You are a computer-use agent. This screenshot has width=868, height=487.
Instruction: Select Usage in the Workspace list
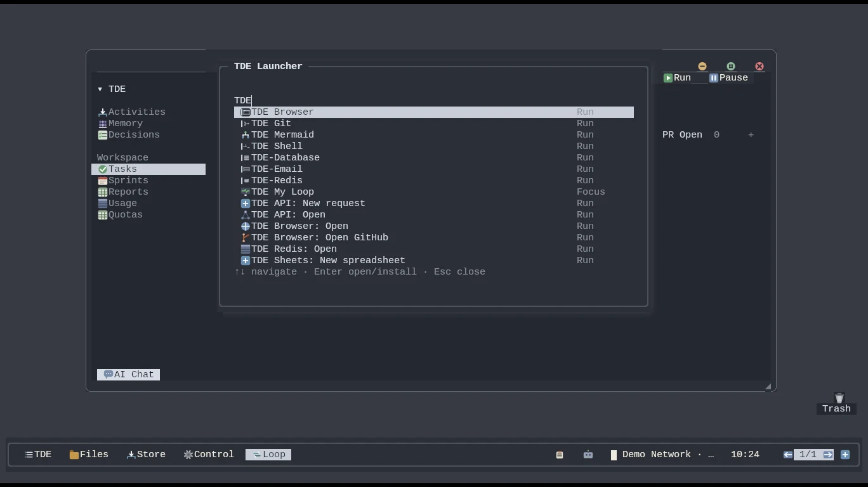148,204
